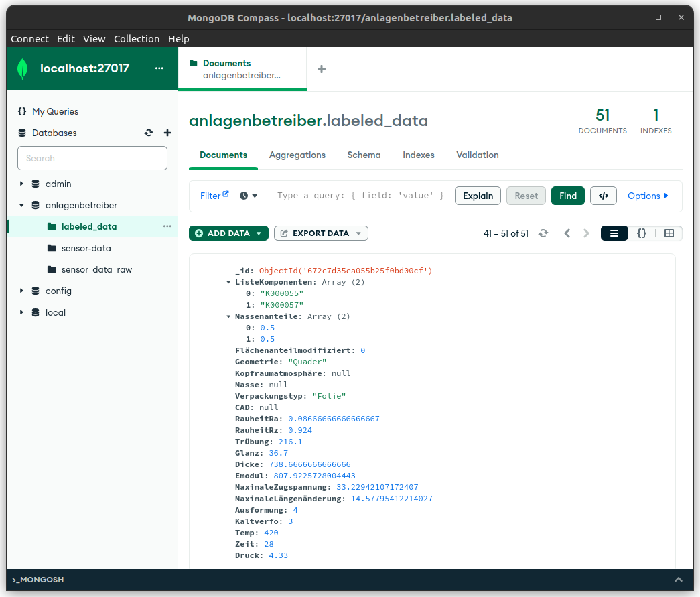Screen dimensions: 700x597
Task: Click the 51 DOCUMENTS counter
Action: tap(602, 121)
